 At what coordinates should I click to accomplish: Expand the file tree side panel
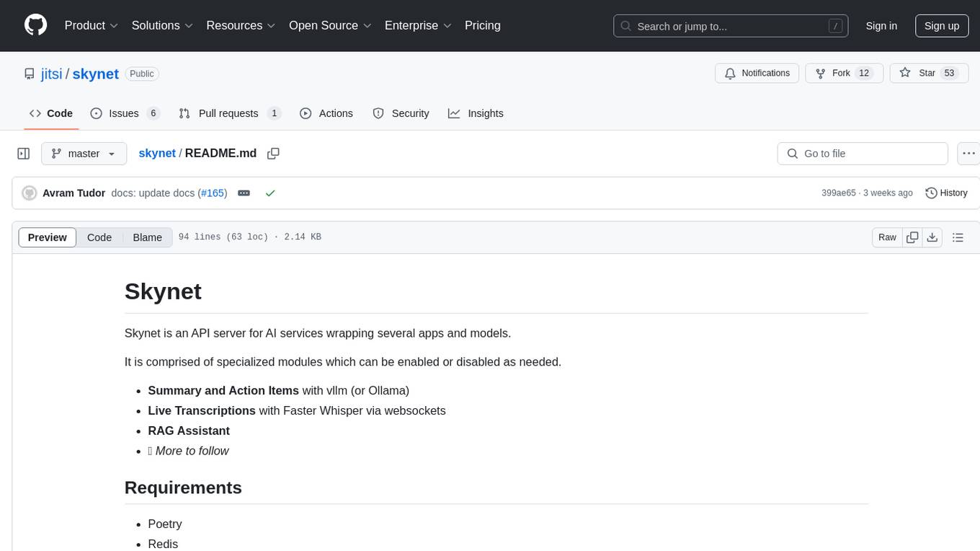click(x=24, y=154)
